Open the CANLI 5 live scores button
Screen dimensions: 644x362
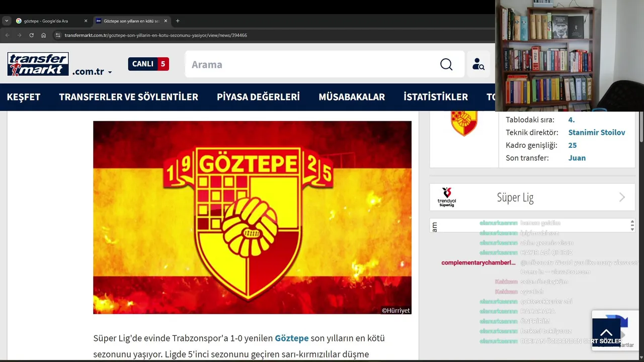click(x=148, y=64)
